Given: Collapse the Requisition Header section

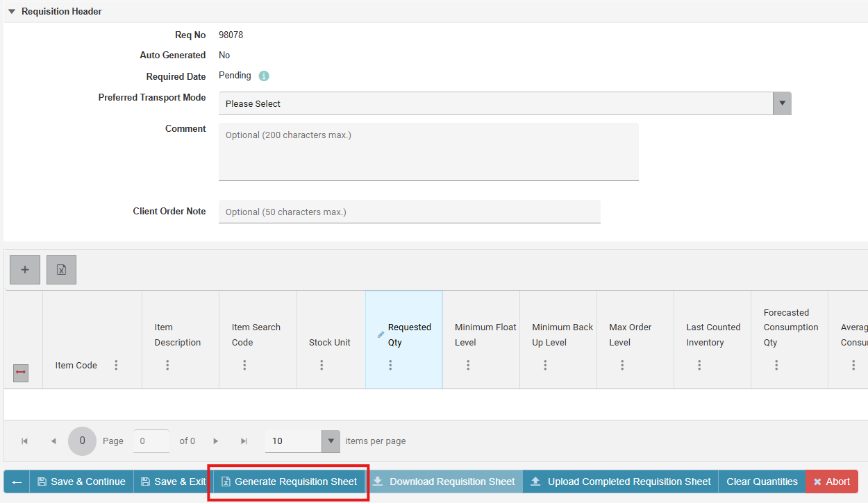Looking at the screenshot, I should click(12, 11).
